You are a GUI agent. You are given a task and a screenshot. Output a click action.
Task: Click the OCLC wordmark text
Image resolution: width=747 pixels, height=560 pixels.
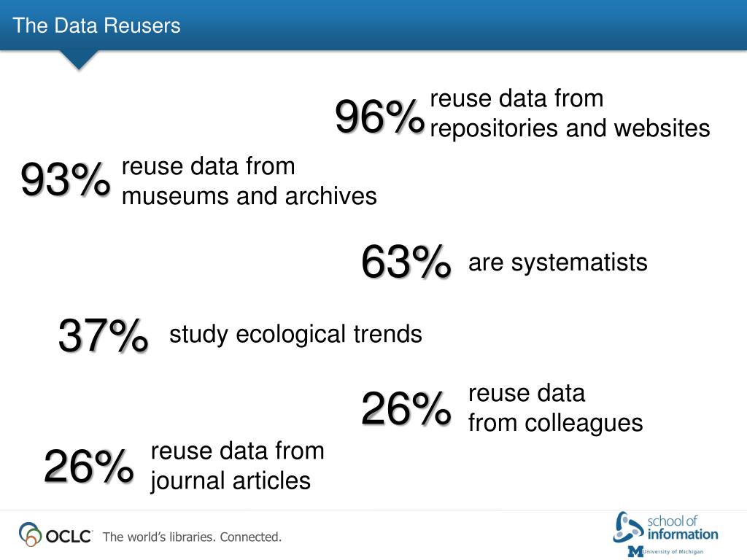[69, 537]
